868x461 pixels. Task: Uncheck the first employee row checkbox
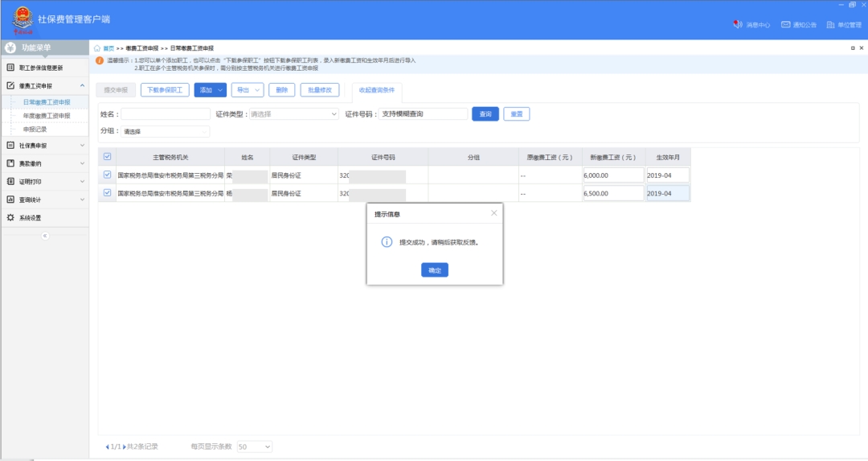(108, 175)
